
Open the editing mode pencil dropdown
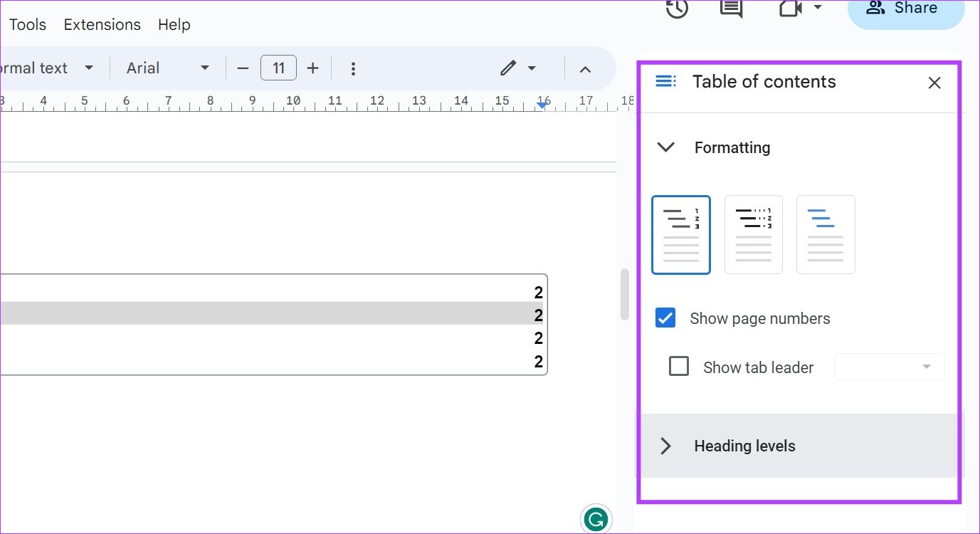[x=518, y=68]
